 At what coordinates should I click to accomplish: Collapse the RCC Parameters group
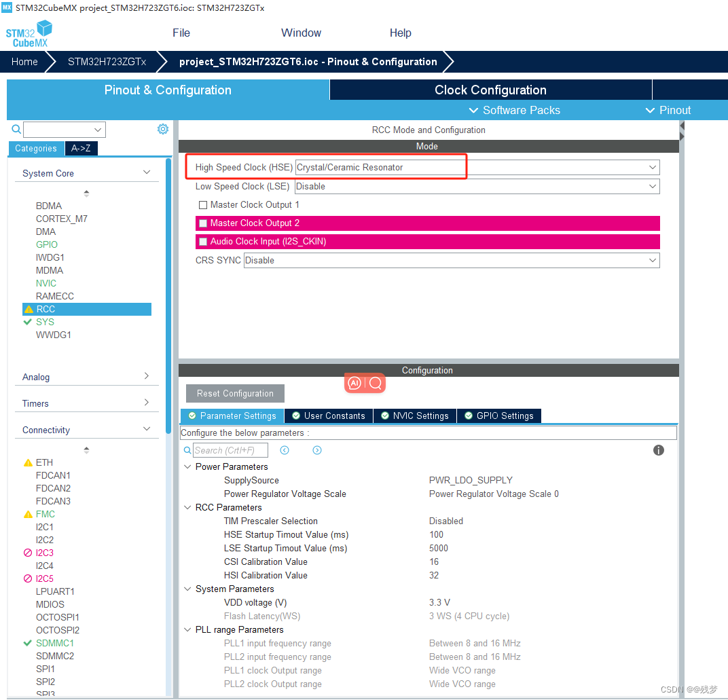pyautogui.click(x=187, y=507)
